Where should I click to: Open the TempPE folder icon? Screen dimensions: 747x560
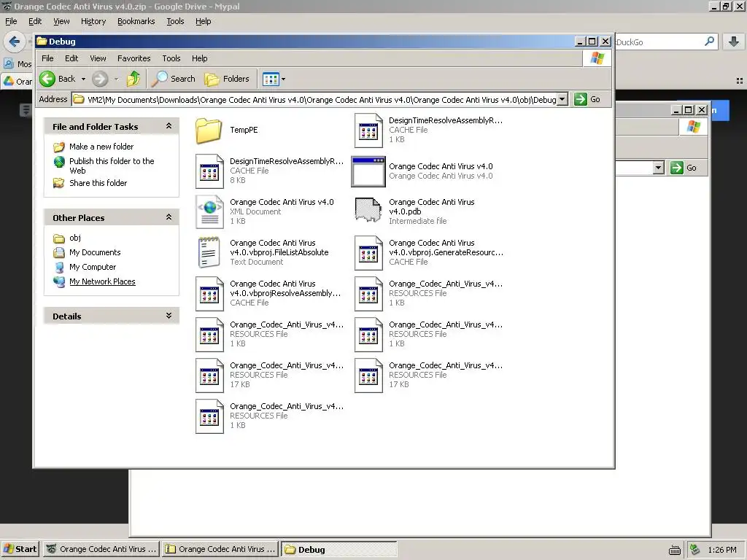pyautogui.click(x=209, y=131)
